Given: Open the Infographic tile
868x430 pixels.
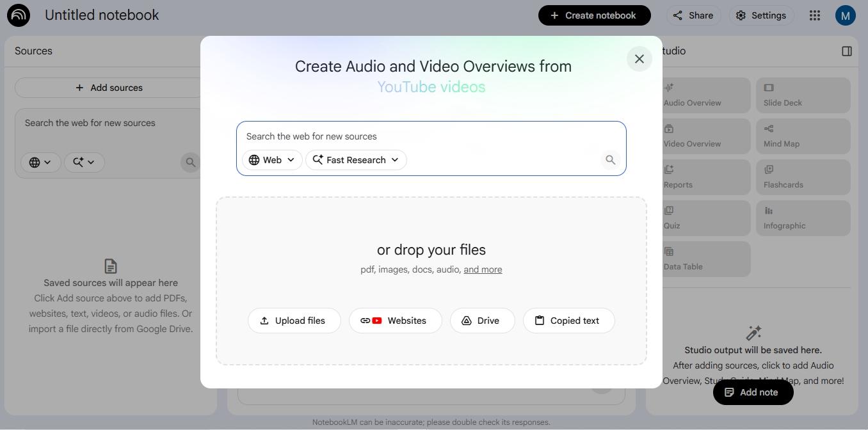Looking at the screenshot, I should pos(803,218).
